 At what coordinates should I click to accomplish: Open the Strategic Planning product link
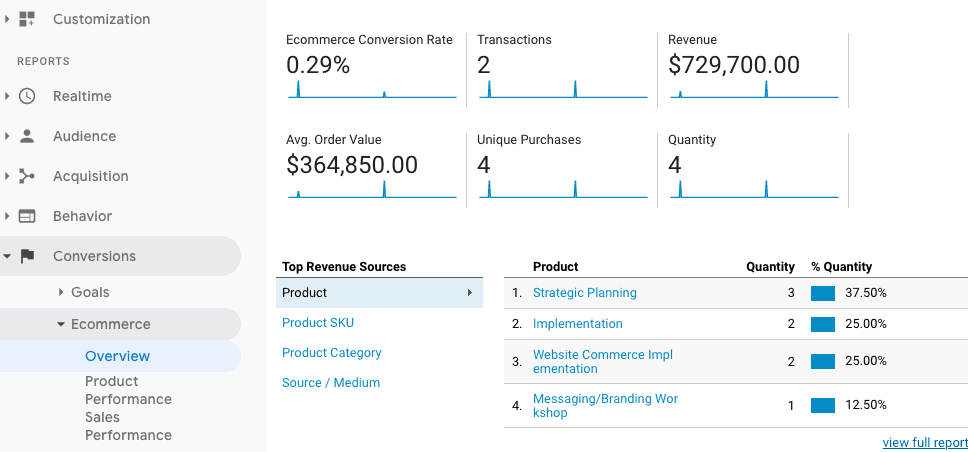point(585,293)
